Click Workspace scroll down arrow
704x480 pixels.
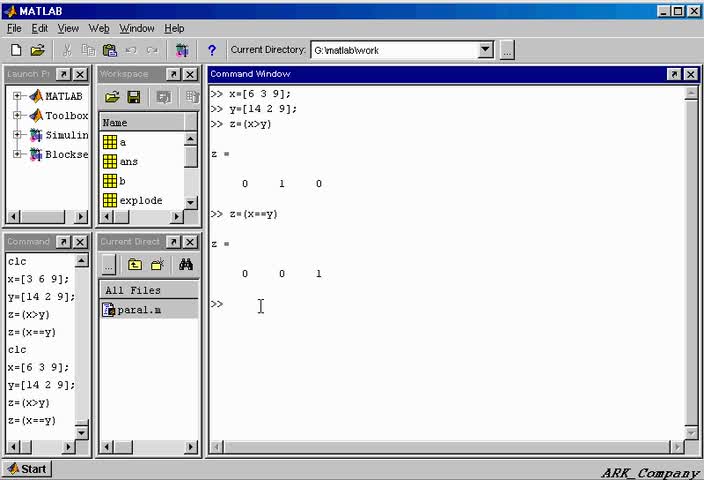(x=190, y=203)
